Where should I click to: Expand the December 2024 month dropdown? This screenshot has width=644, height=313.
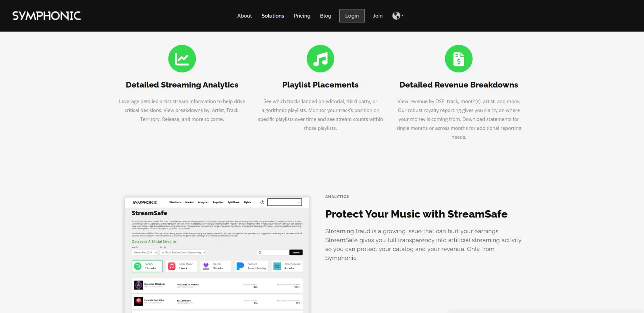145,253
